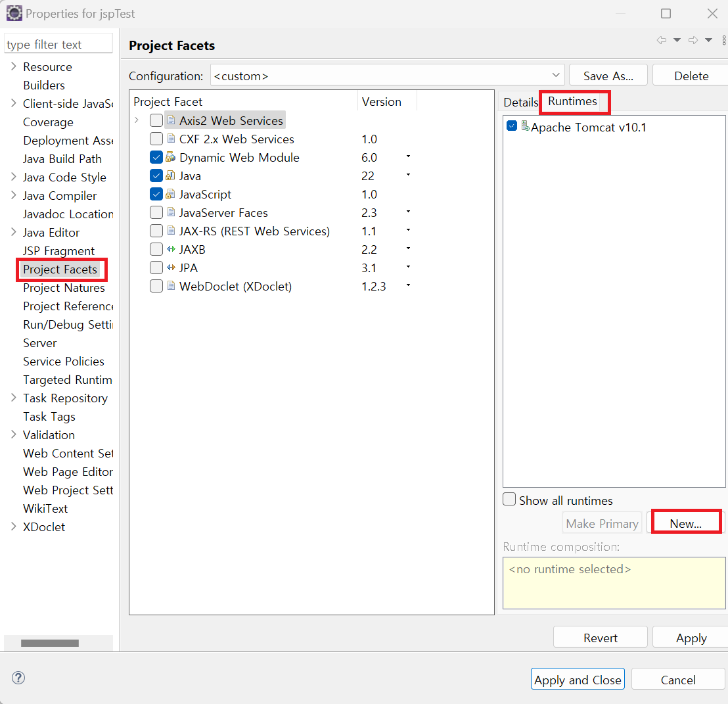This screenshot has width=728, height=704.
Task: Open Java version dropdown arrow
Action: click(408, 175)
